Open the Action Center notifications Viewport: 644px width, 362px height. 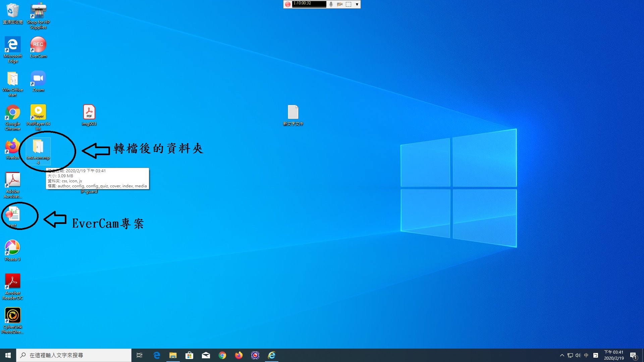tap(634, 355)
